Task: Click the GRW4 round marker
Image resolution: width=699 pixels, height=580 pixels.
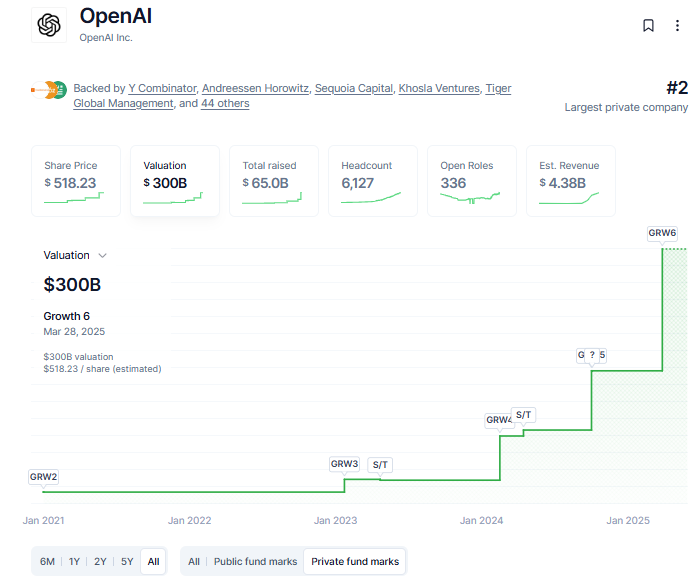Action: click(x=498, y=420)
